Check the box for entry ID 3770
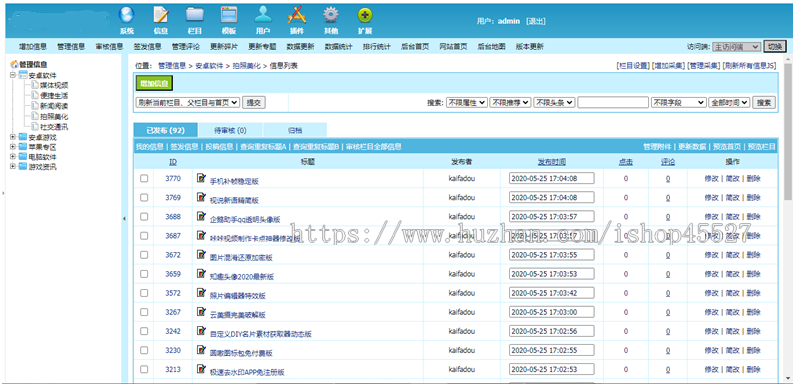The image size is (795, 386). (x=144, y=179)
